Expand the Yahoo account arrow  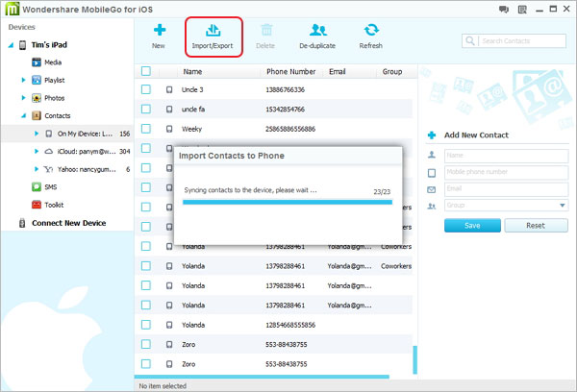click(x=37, y=169)
